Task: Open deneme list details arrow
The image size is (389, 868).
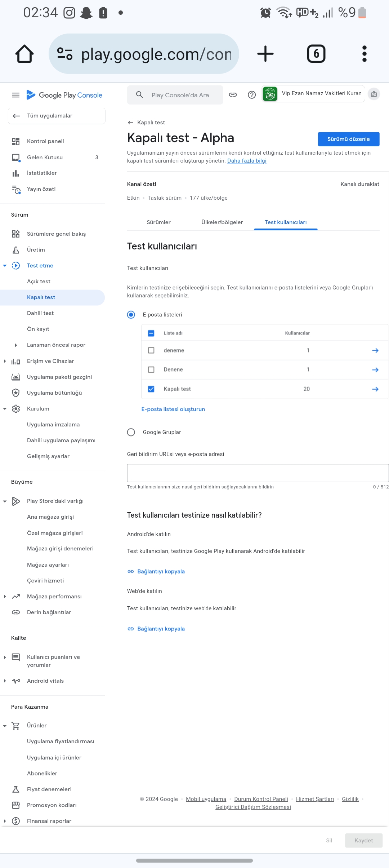Action: pos(375,350)
